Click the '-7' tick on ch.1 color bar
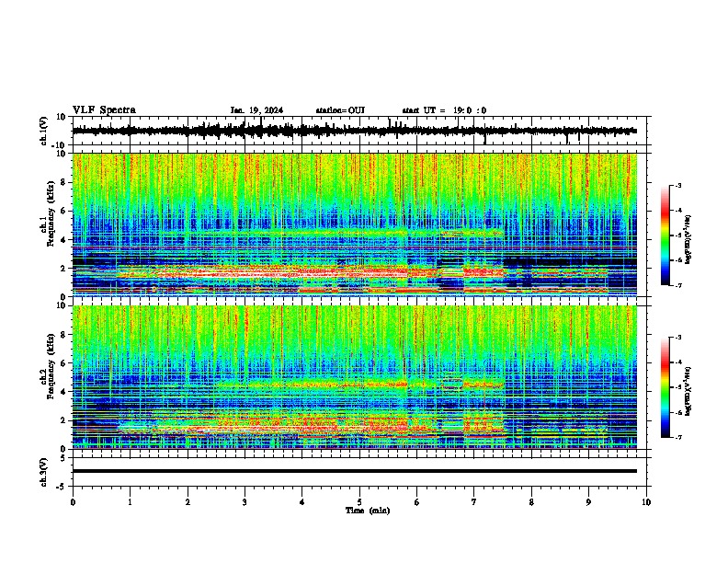This screenshot has width=728, height=563. pyautogui.click(x=678, y=285)
